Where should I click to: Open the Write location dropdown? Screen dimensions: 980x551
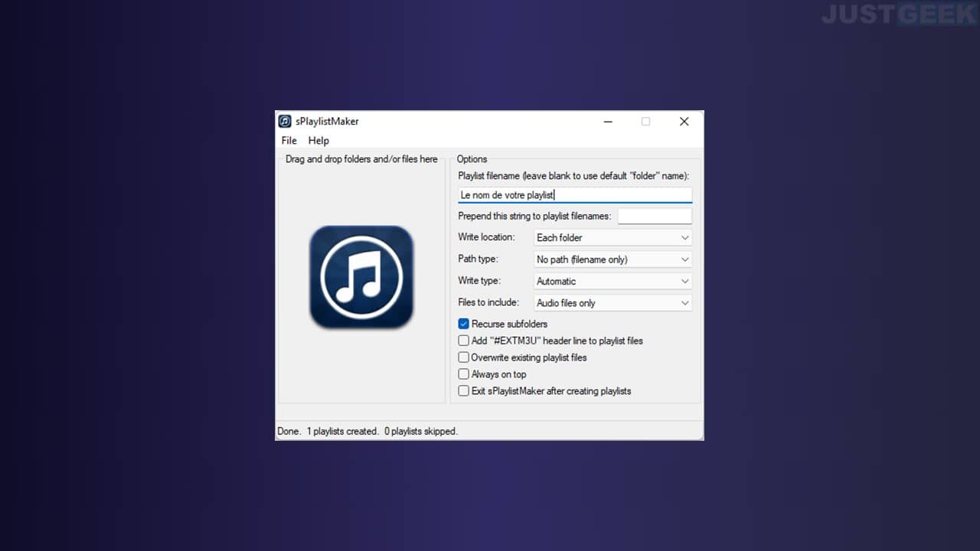pos(612,237)
